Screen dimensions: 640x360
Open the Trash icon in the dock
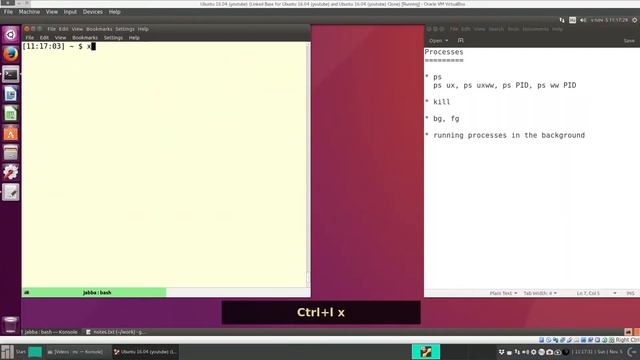11,324
